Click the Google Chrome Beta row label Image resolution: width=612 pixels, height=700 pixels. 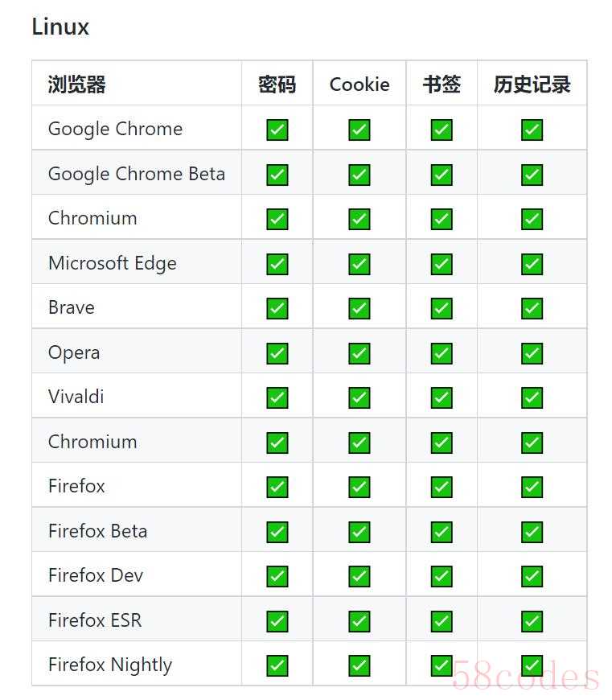pyautogui.click(x=137, y=174)
